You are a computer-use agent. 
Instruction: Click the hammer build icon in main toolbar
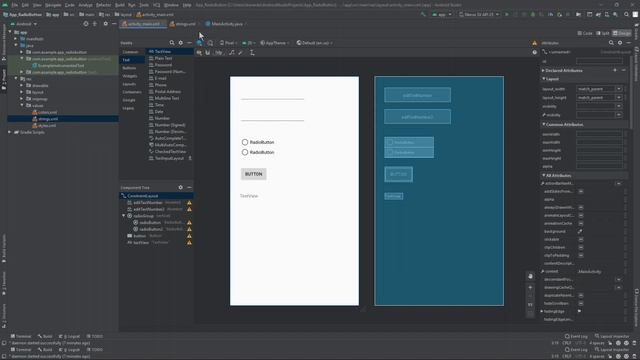423,14
